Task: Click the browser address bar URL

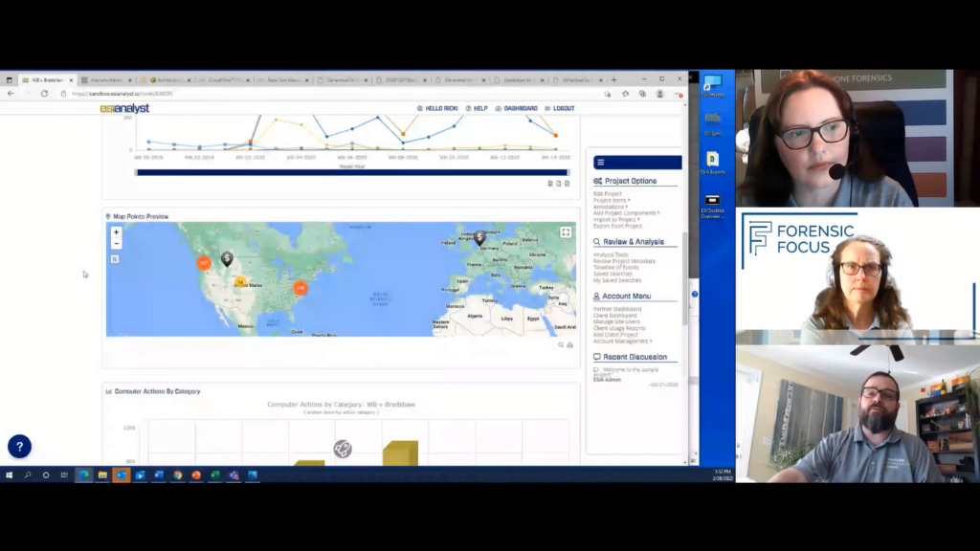Action: coord(122,94)
